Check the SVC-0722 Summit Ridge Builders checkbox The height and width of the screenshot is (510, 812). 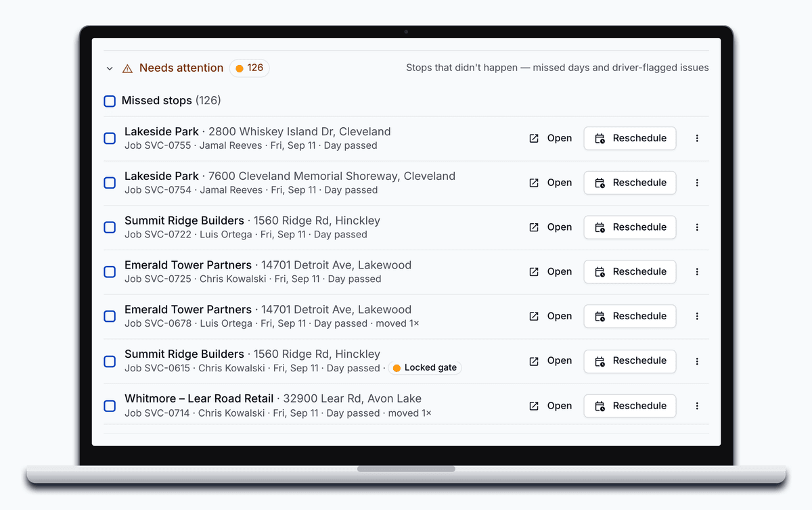[110, 227]
